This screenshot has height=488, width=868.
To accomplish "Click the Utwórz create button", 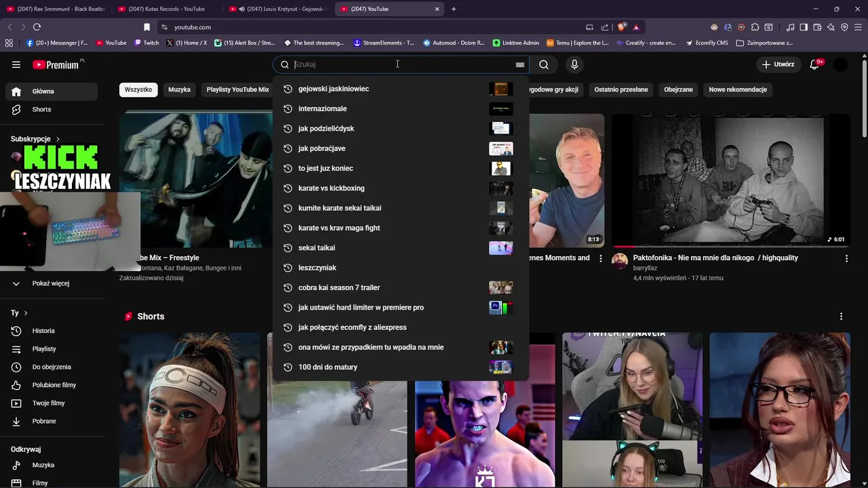I will click(x=778, y=64).
